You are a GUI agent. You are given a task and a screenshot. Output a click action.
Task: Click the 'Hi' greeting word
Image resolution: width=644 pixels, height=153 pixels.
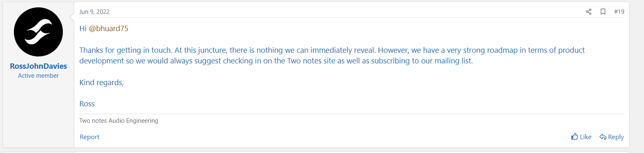click(83, 29)
